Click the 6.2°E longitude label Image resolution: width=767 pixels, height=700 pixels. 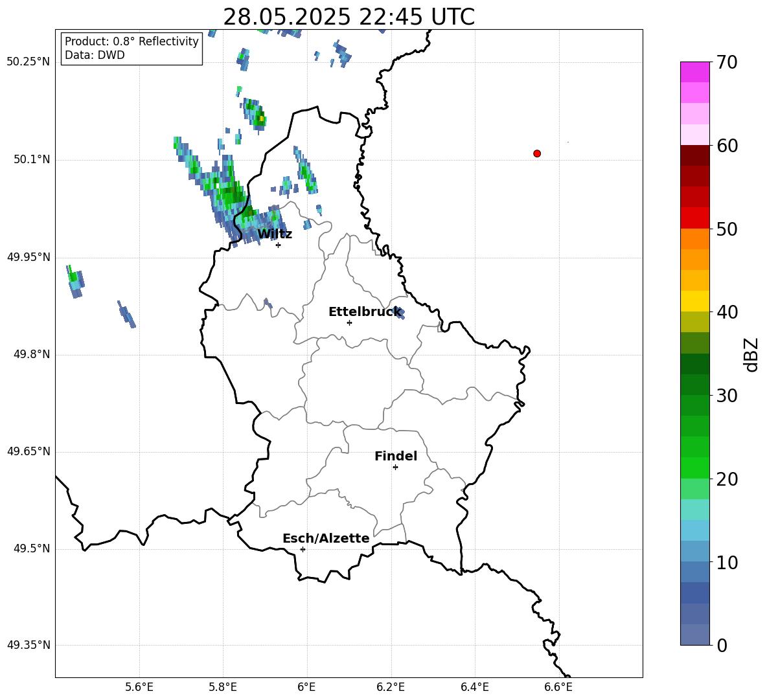391,687
